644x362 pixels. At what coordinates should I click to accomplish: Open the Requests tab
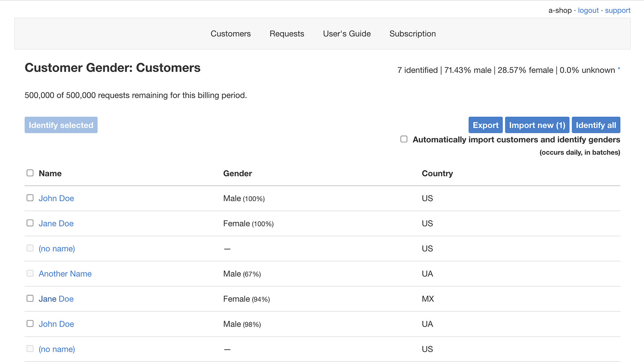287,34
